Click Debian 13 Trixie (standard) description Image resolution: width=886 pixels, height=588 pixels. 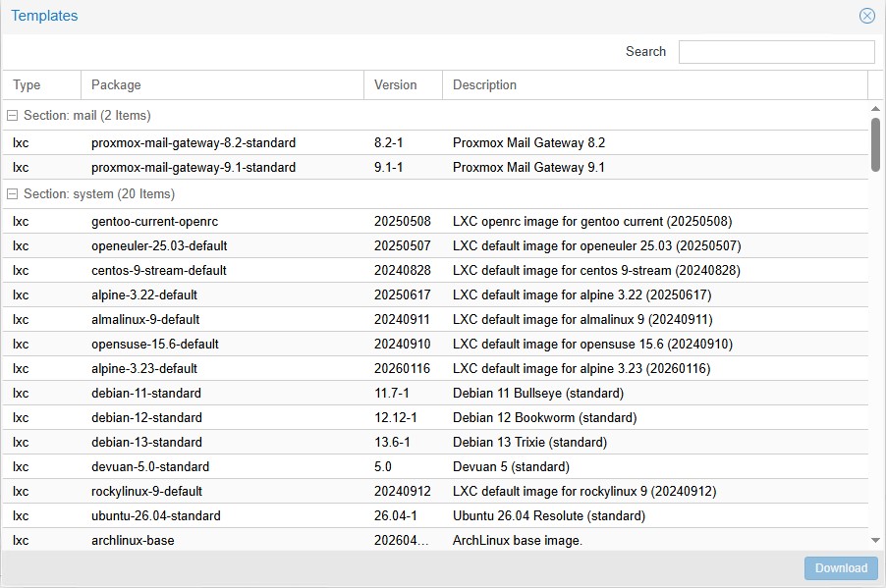(530, 443)
